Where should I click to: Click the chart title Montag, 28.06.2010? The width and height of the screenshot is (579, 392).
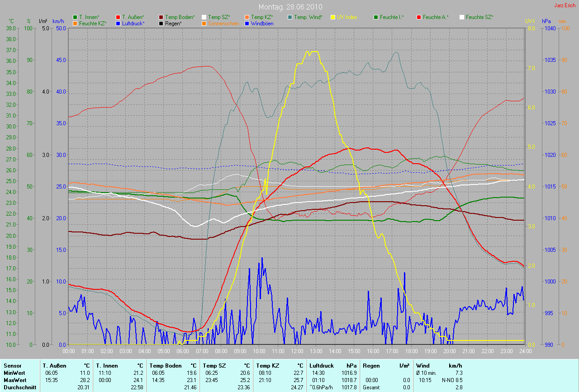[289, 7]
